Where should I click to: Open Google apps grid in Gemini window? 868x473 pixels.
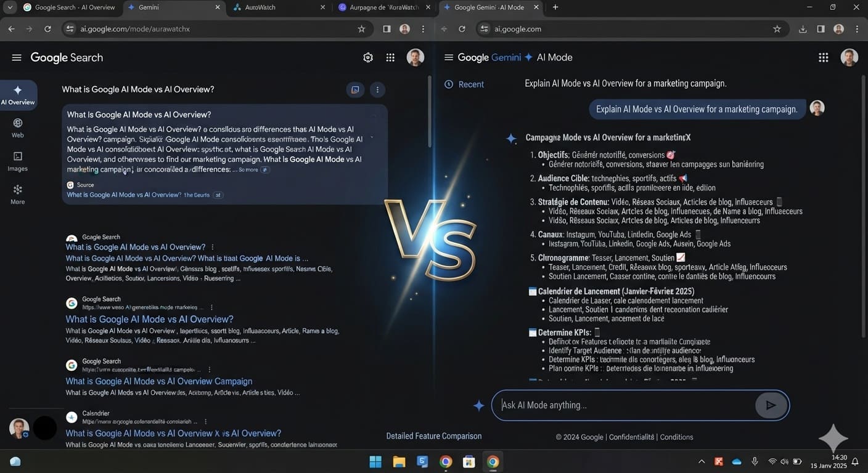(824, 57)
